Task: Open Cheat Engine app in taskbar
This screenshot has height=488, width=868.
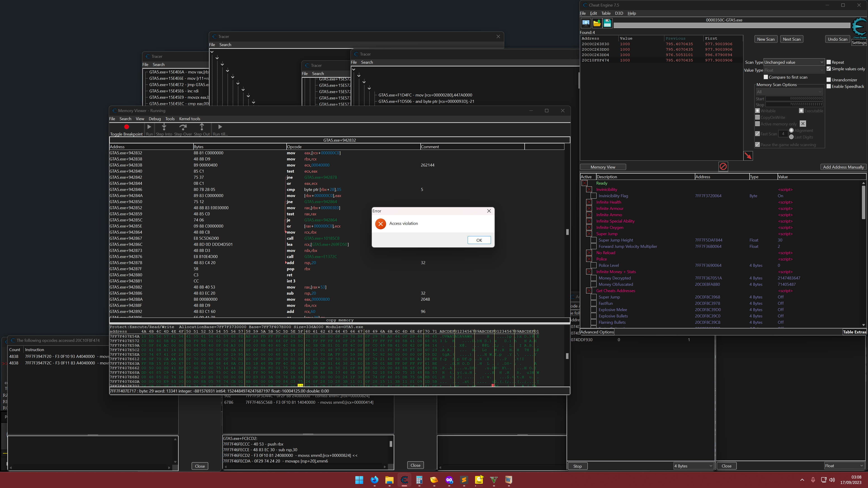Action: tap(404, 480)
